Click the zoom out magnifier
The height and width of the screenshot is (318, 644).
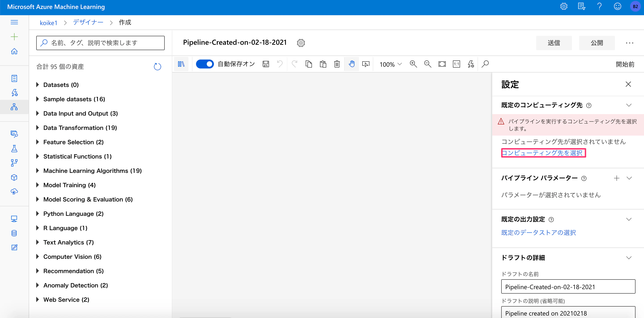428,64
